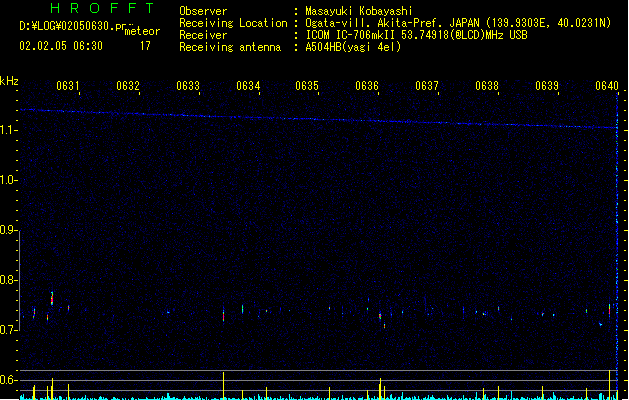
Task: Click the 0.7 kHz axis label
Action: pos(9,330)
